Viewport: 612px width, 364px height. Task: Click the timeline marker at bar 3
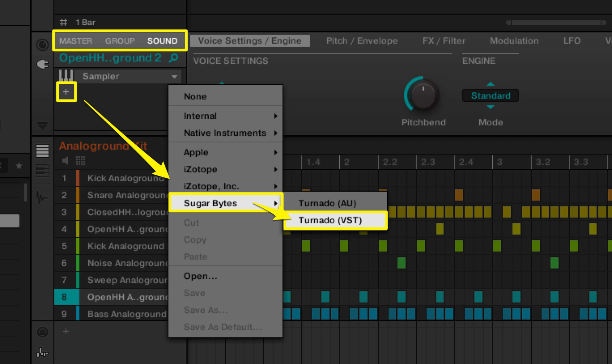pos(499,162)
